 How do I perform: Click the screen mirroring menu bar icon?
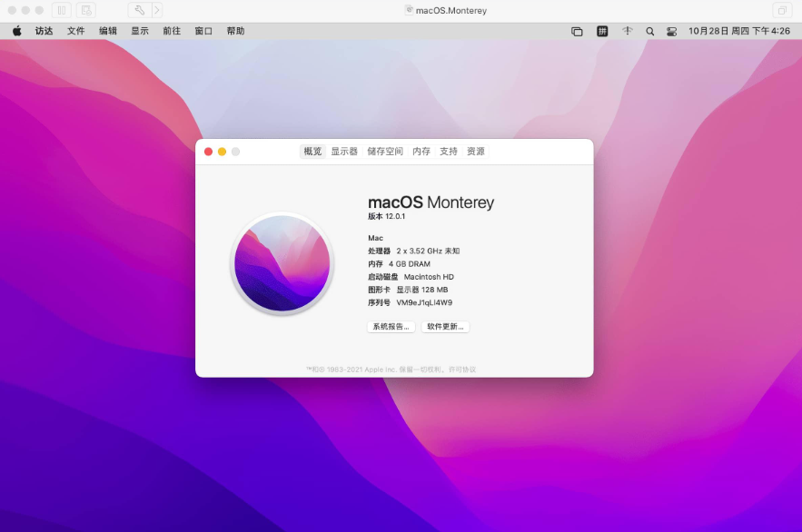pos(577,32)
